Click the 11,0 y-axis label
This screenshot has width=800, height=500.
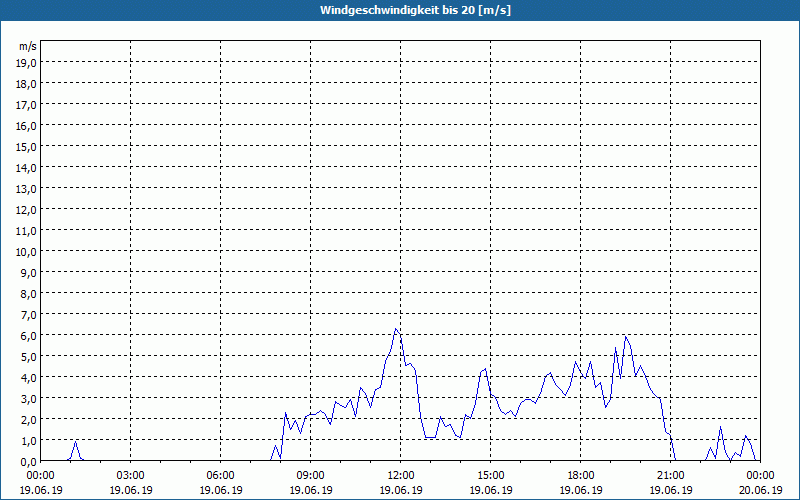point(27,231)
